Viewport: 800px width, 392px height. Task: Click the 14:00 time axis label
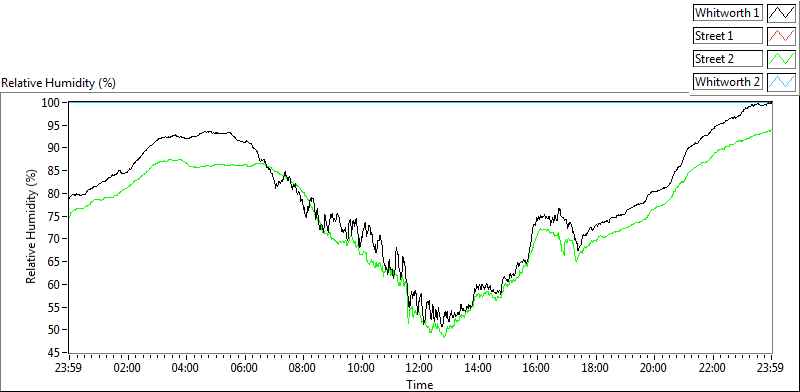coord(479,368)
